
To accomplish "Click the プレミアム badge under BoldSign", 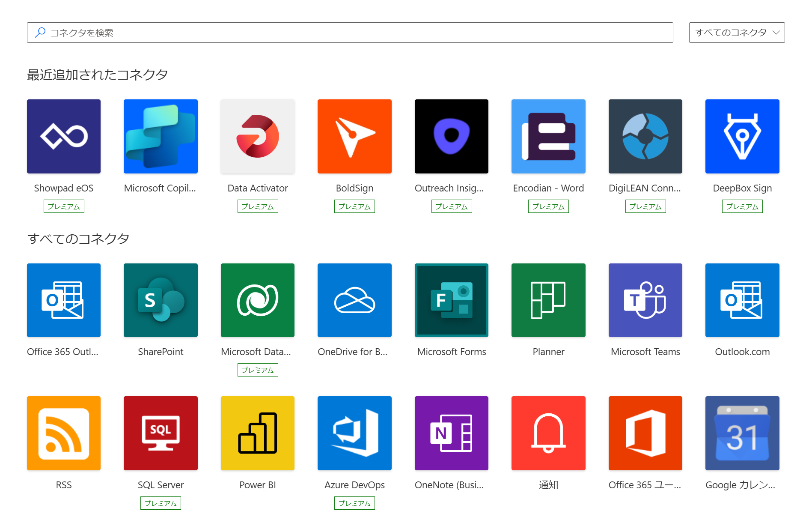I will (x=354, y=206).
